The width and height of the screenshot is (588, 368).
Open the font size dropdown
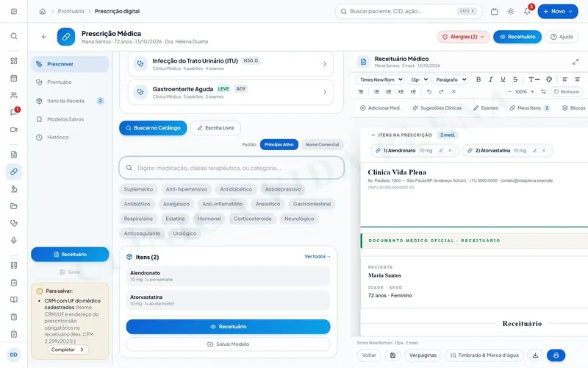pyautogui.click(x=417, y=79)
